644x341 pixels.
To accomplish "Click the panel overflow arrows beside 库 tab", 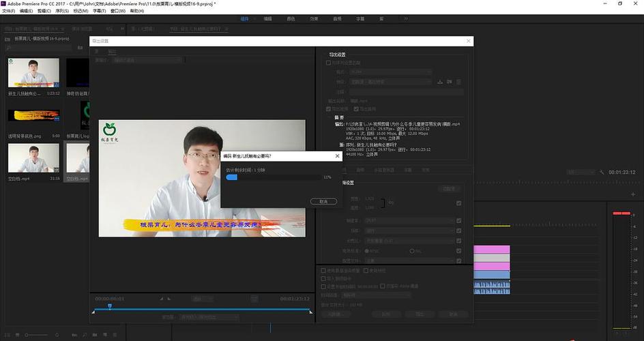I will click(122, 29).
